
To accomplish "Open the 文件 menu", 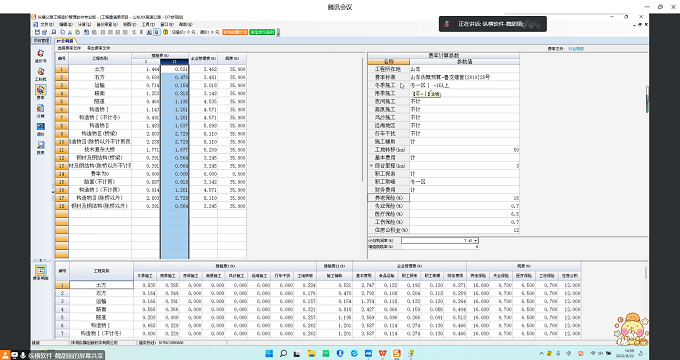I will 46,25.
